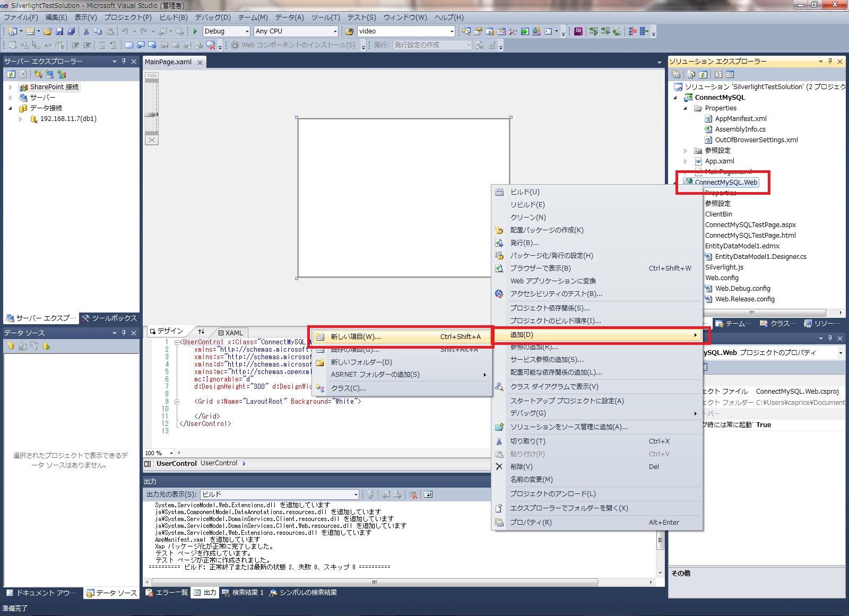Click the Output pane horizontal scrollbar
849x616 pixels.
(x=375, y=582)
